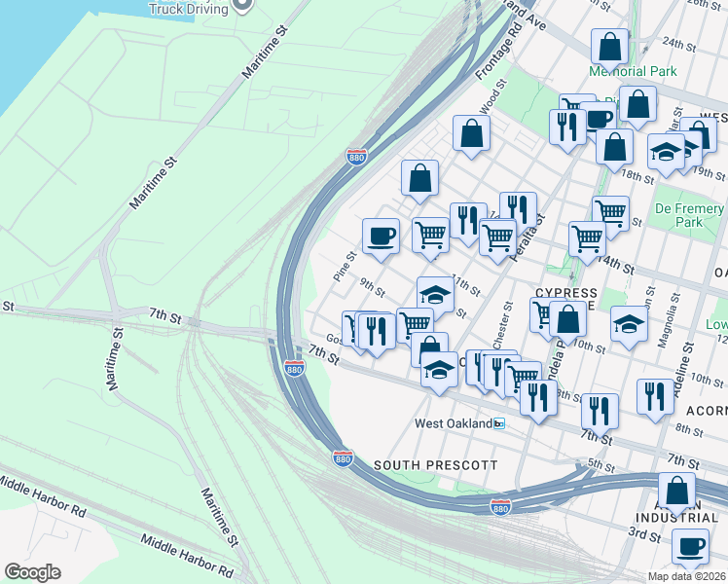Click the 3rd St street label
This screenshot has height=584, width=728.
pyautogui.click(x=644, y=534)
